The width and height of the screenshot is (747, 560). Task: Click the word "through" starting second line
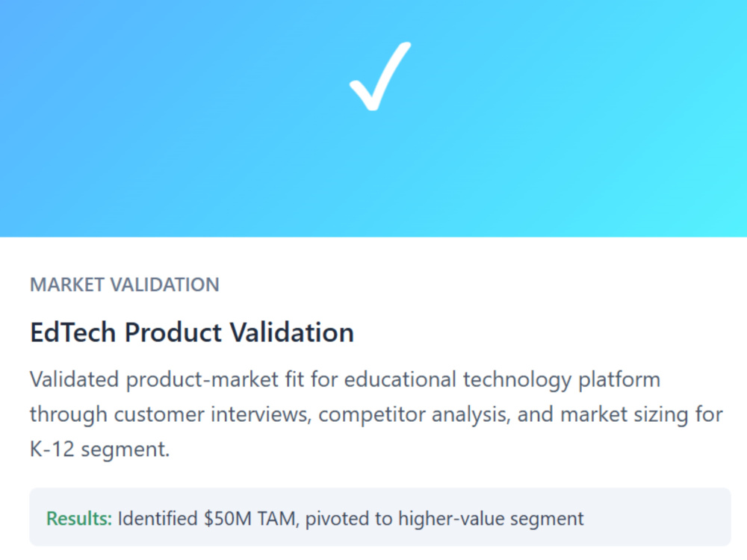tap(69, 414)
